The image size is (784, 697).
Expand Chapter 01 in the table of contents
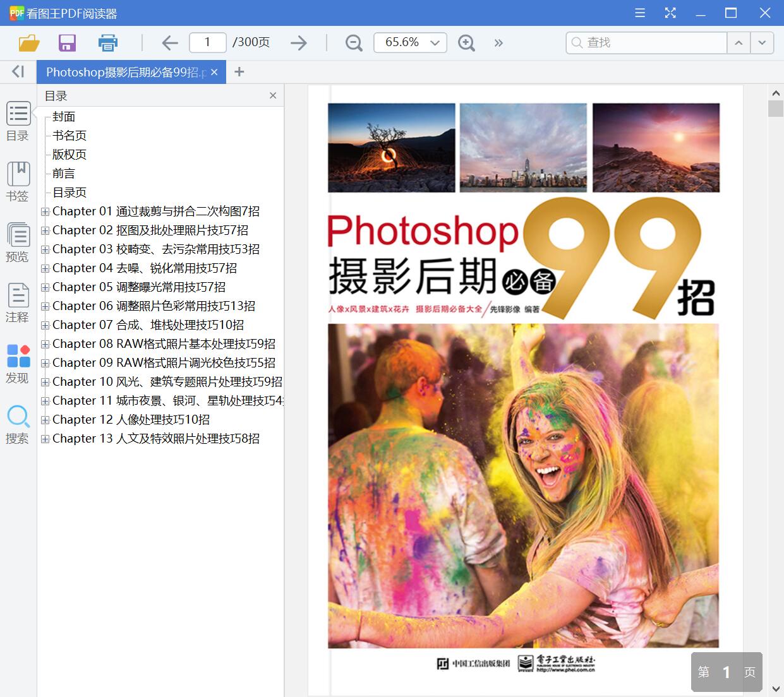coord(45,211)
